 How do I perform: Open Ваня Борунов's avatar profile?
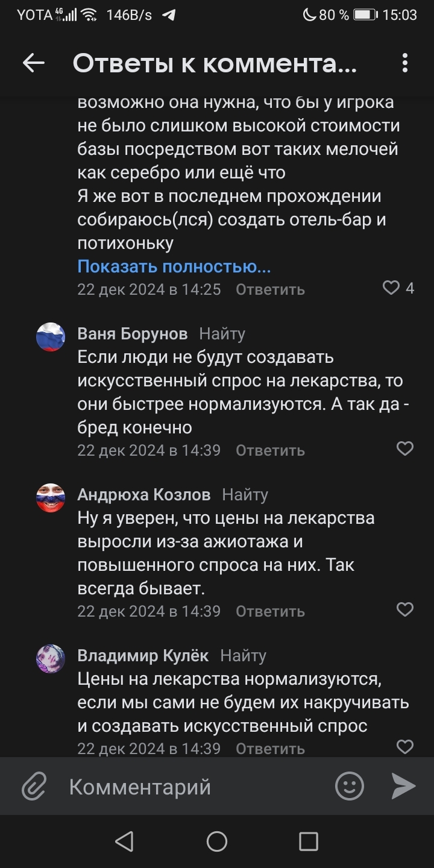tap(51, 337)
